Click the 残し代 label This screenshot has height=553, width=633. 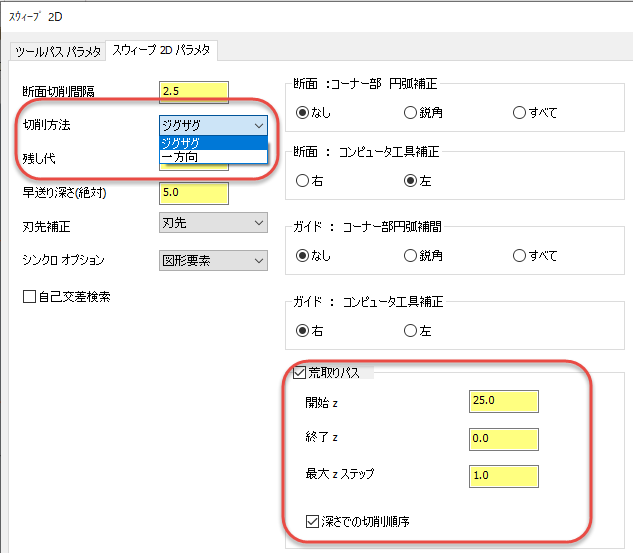pyautogui.click(x=39, y=158)
